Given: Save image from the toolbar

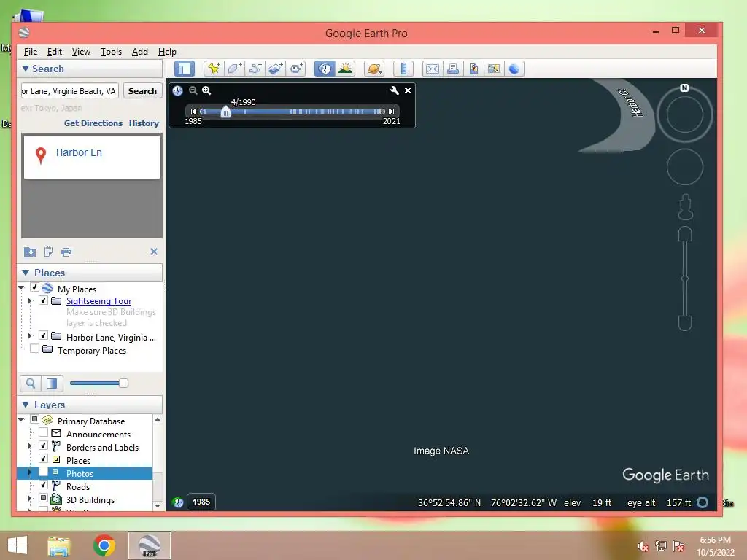Looking at the screenshot, I should pyautogui.click(x=473, y=69).
